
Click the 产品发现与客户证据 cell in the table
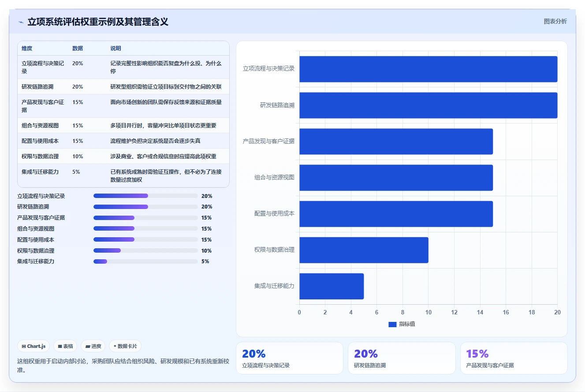(43, 106)
